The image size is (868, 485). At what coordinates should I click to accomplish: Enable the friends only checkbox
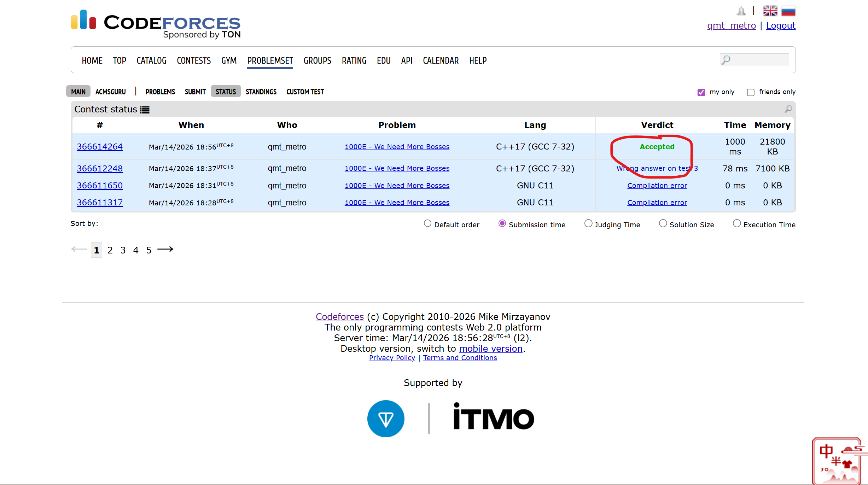[x=751, y=92]
